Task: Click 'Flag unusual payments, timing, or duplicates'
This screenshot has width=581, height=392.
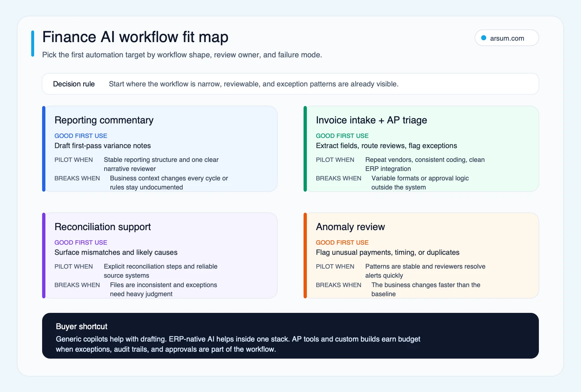Action: coord(387,252)
